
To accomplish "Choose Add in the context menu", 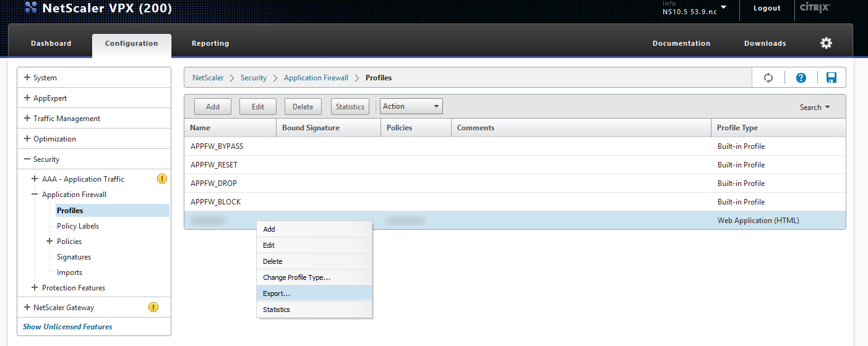I will [315, 229].
